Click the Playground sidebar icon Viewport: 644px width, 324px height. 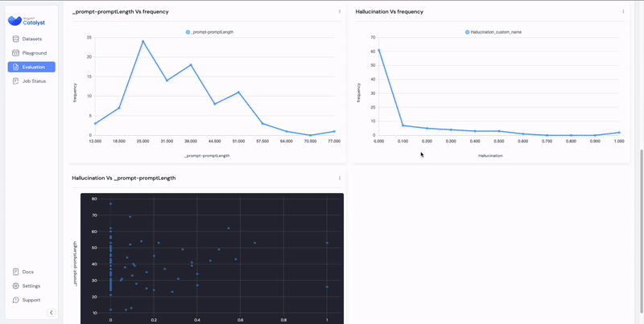pyautogui.click(x=16, y=53)
